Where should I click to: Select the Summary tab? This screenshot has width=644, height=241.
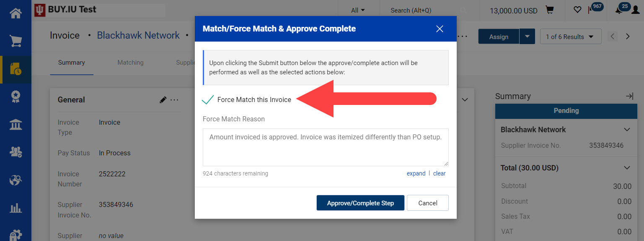pos(71,63)
